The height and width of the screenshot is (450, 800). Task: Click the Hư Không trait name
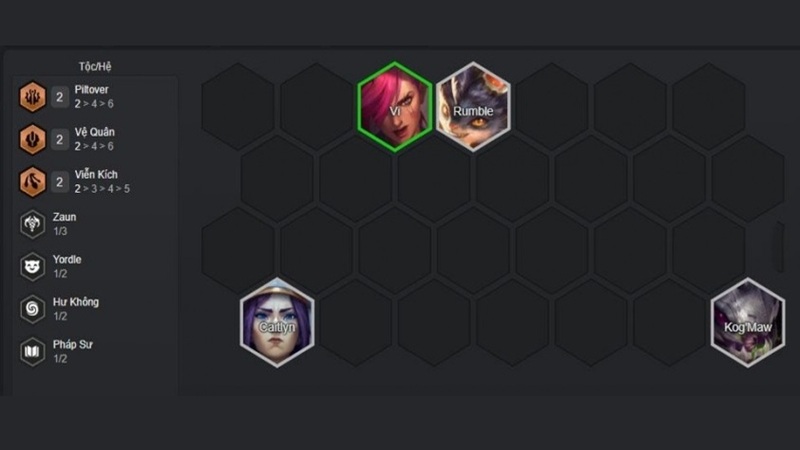pos(76,302)
